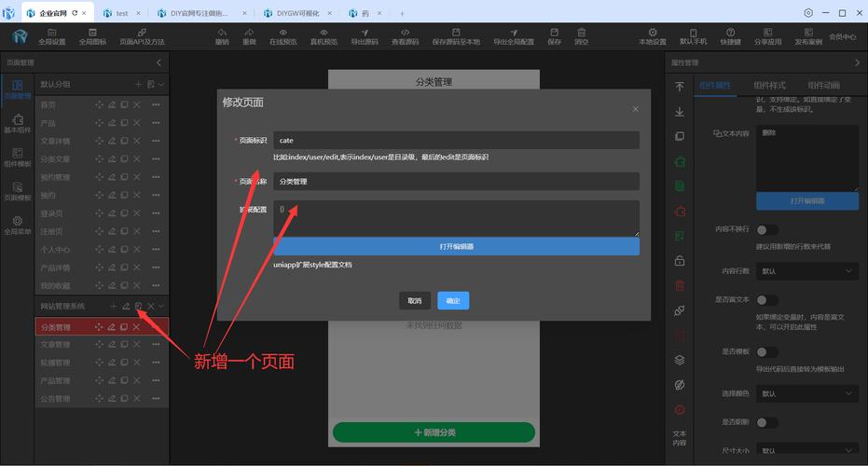Click the add-page plus icon beside 网站管理系统
Image resolution: width=868 pixels, height=466 pixels.
[114, 306]
